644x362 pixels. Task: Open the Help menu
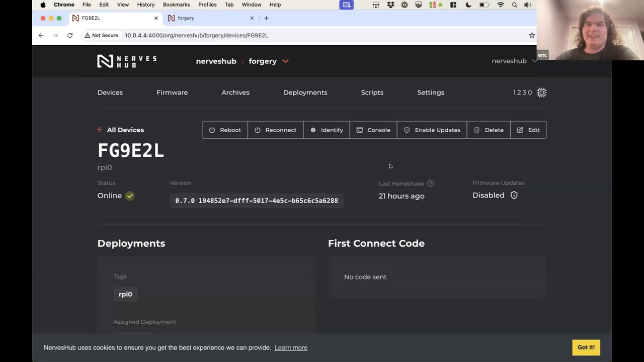coord(275,5)
